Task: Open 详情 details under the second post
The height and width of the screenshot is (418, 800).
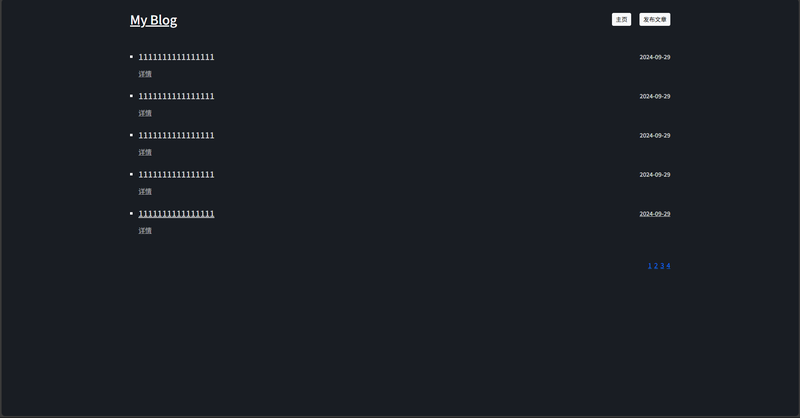Action: point(145,113)
